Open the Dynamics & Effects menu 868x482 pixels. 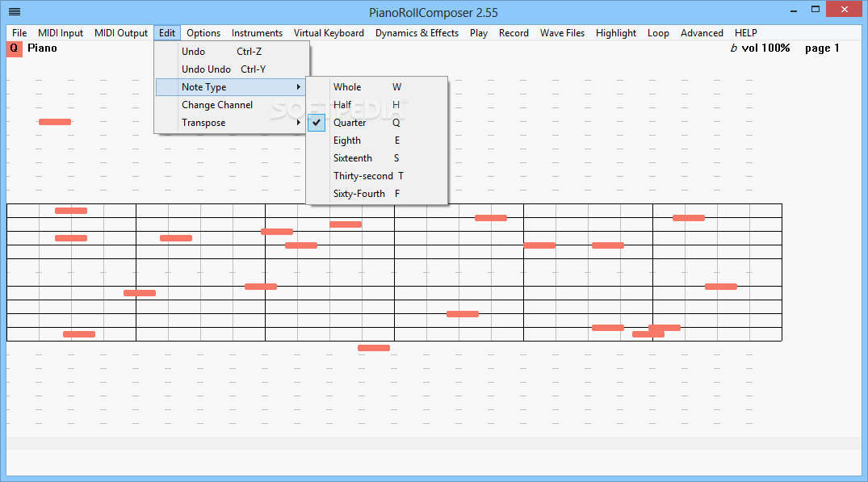coord(417,33)
